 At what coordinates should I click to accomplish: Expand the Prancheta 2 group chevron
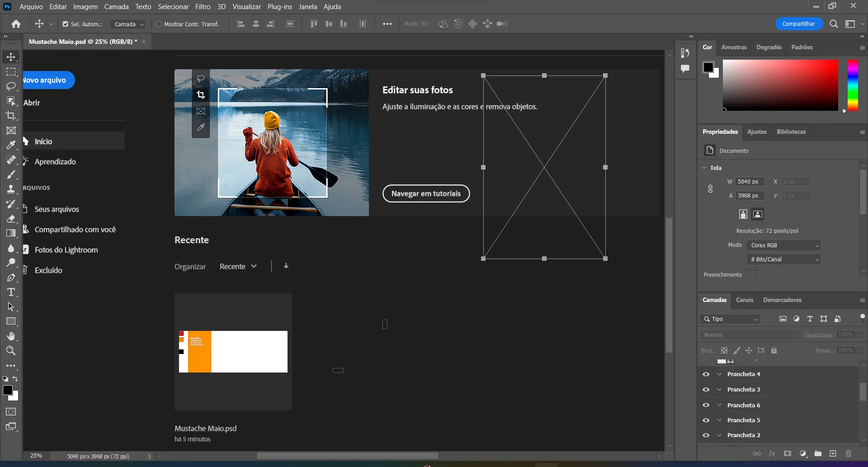pos(719,435)
